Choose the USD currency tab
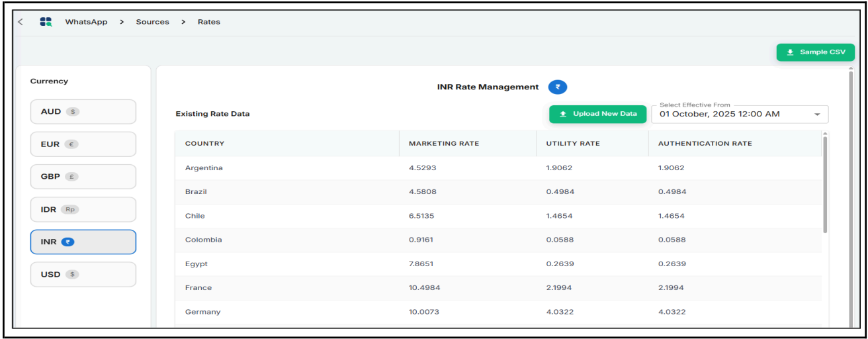Image resolution: width=868 pixels, height=339 pixels. tap(83, 274)
